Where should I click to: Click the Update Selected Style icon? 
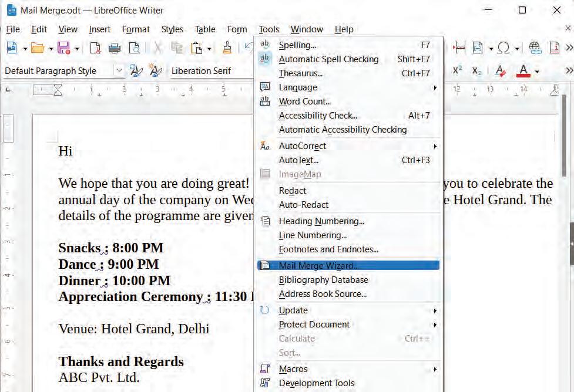coord(136,70)
